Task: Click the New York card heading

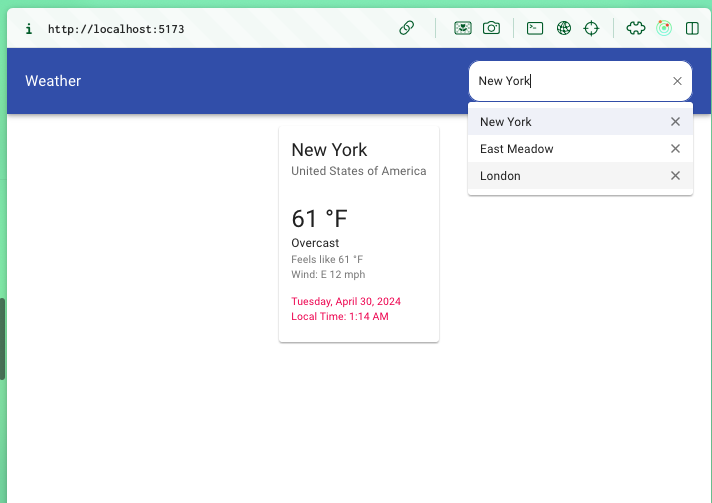Action: pos(329,150)
